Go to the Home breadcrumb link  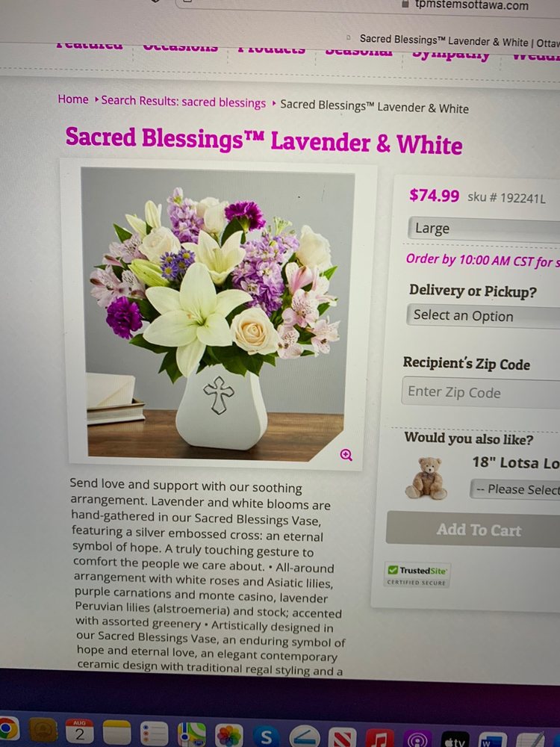coord(73,99)
